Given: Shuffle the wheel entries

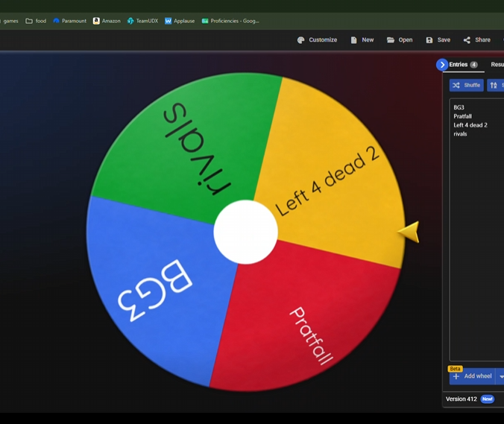Looking at the screenshot, I should [x=467, y=85].
